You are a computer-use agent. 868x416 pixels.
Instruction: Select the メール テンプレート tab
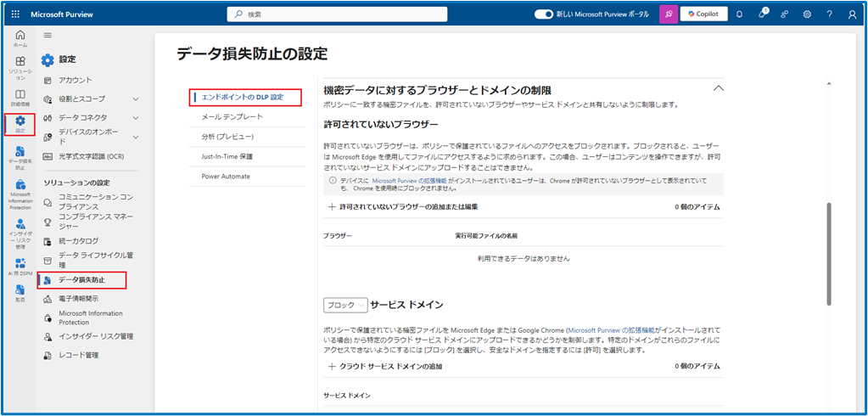point(232,116)
